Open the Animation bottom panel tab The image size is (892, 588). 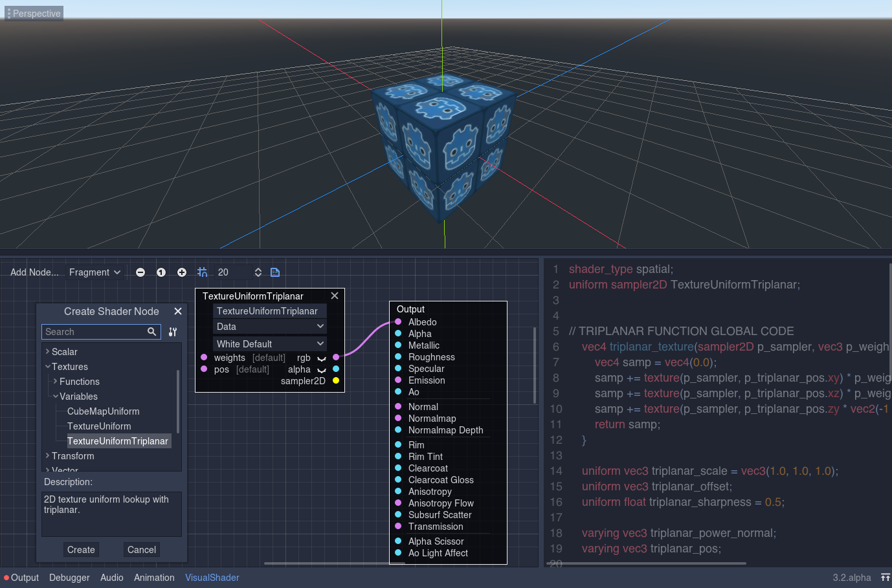pos(154,578)
